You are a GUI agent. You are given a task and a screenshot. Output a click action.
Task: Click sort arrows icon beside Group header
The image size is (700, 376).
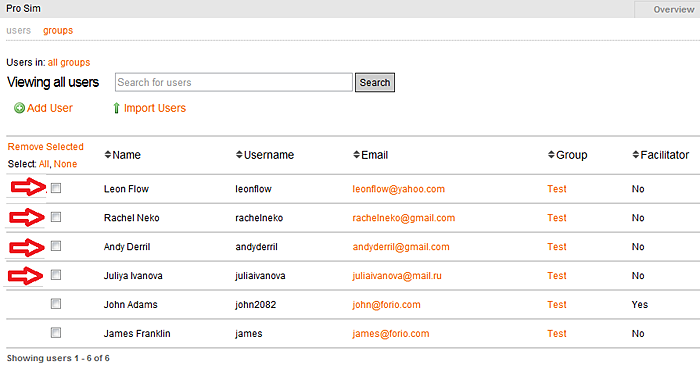coord(551,155)
